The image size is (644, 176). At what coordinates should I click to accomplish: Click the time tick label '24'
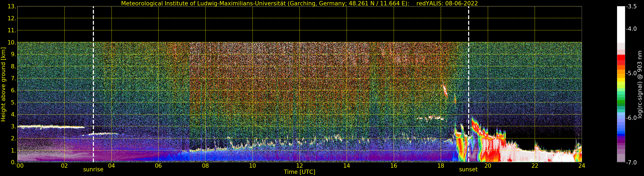[x=582, y=166]
